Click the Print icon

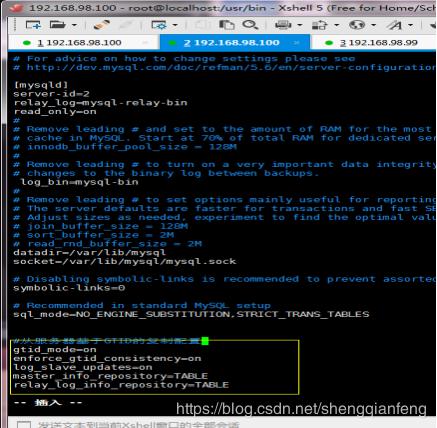(x=283, y=25)
